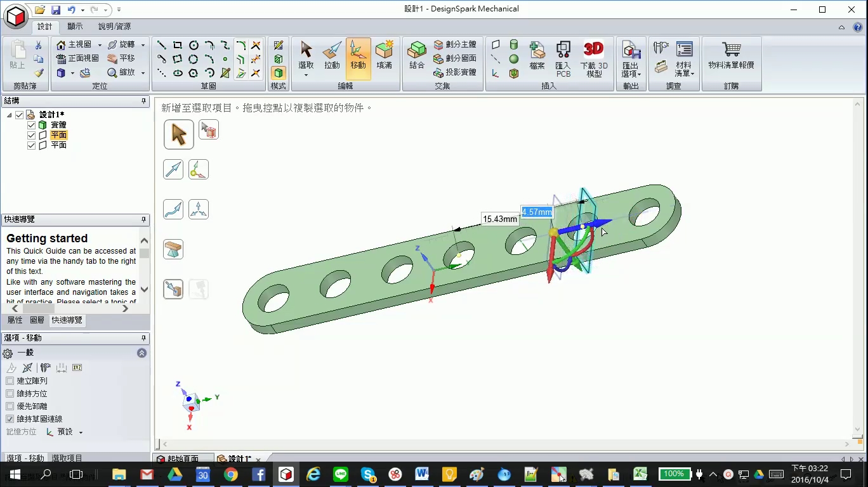Open 主視圖 dropdown arrow
868x487 pixels.
100,45
